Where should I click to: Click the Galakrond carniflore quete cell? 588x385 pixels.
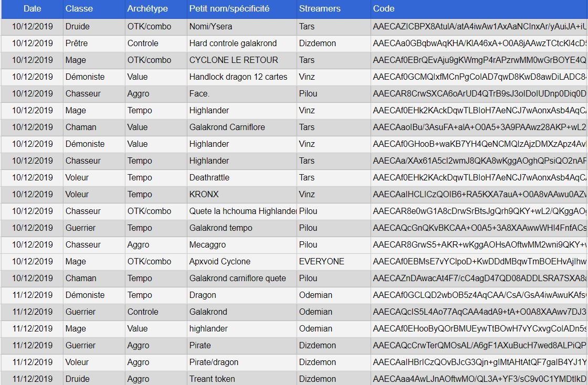[x=238, y=278]
